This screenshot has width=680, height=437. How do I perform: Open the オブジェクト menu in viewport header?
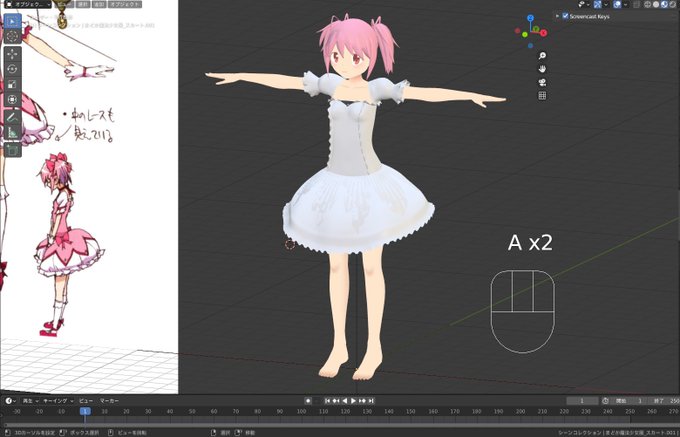click(125, 4)
